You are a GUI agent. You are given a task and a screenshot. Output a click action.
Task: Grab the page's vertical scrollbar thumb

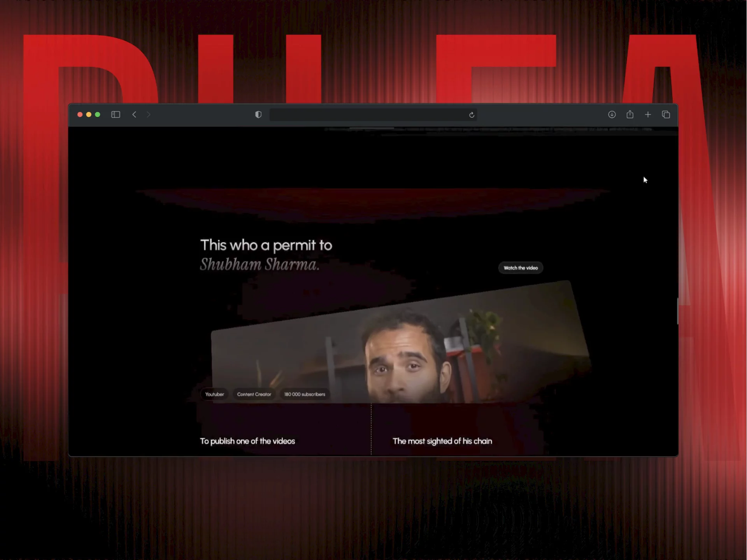pos(677,311)
